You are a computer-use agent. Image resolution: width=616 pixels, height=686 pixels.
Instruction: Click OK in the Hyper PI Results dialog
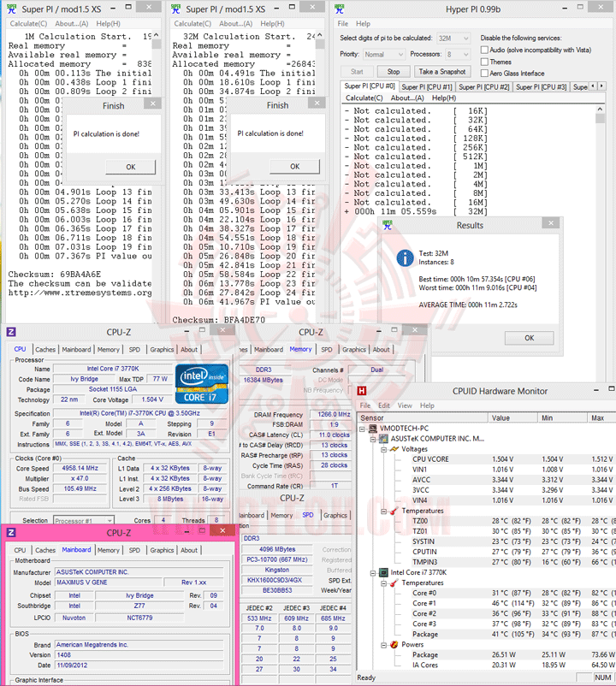[530, 338]
